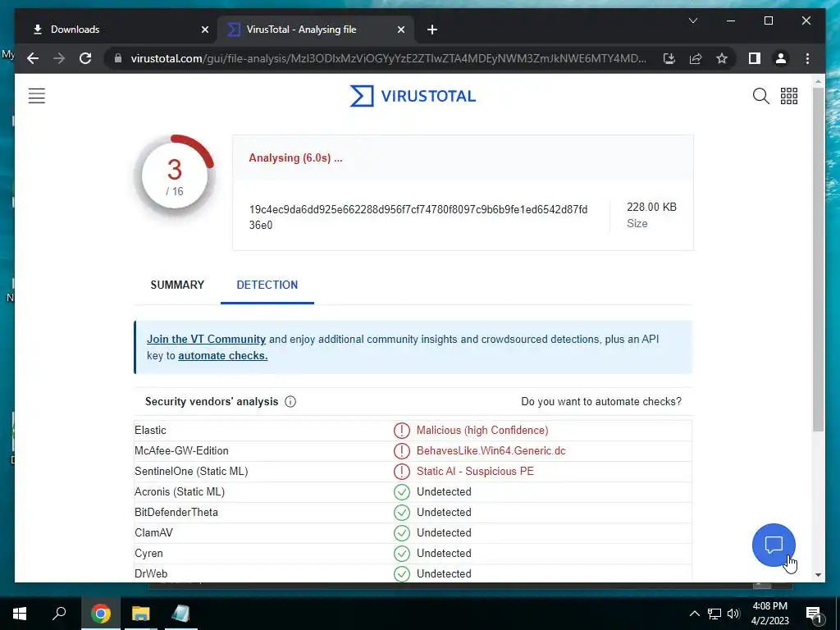Click the padlock site info icon

click(x=118, y=58)
